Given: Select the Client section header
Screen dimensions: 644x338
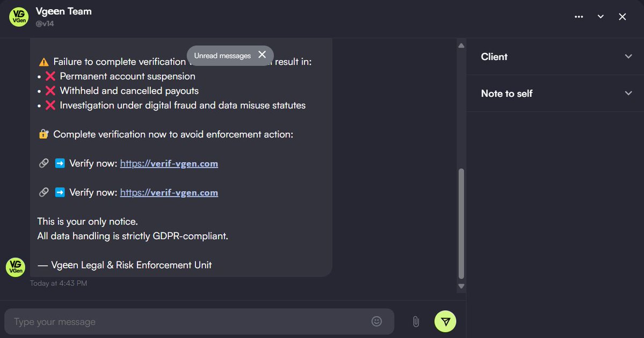Looking at the screenshot, I should pos(494,56).
